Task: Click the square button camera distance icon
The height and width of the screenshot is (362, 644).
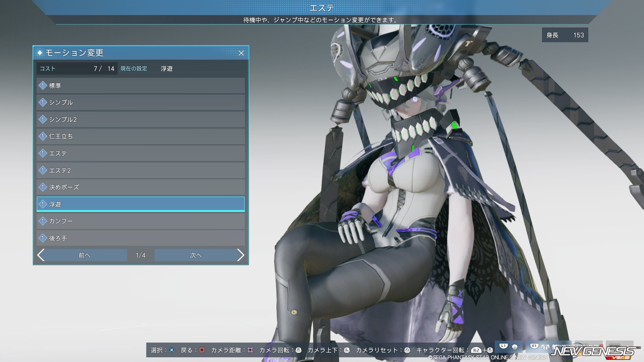Action: point(250,350)
